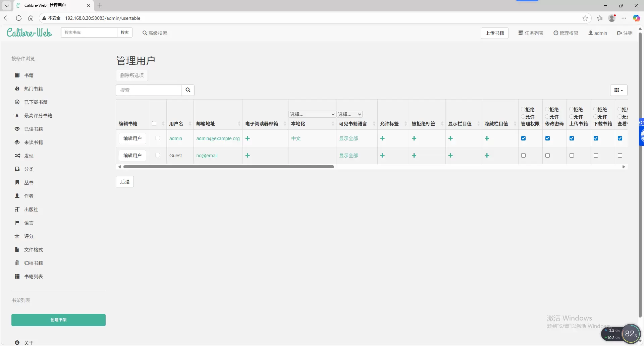This screenshot has width=644, height=346.
Task: Click the browser refresh icon
Action: click(x=19, y=18)
